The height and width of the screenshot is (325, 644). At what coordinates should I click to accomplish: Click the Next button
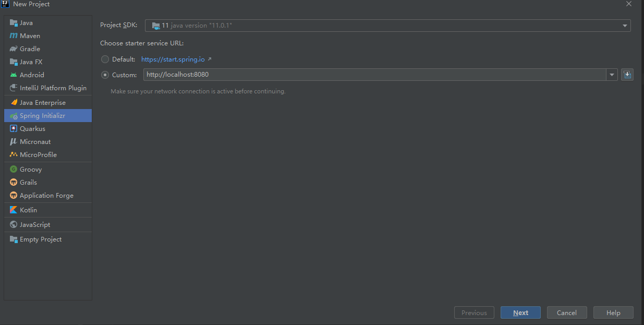[520, 312]
